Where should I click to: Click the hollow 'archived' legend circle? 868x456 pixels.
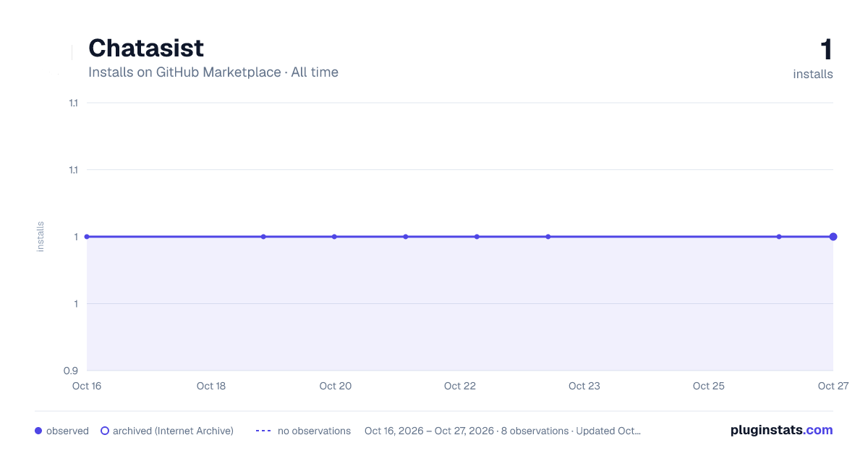(x=105, y=431)
